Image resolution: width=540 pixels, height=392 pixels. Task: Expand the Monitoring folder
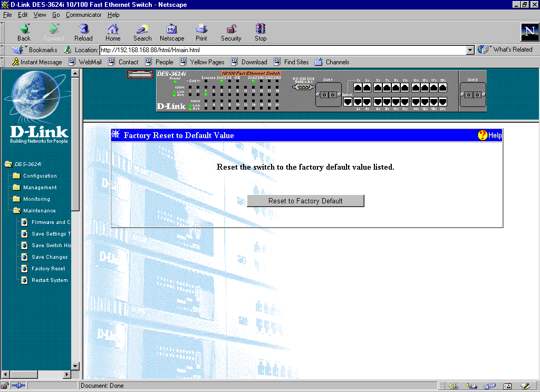(17, 199)
